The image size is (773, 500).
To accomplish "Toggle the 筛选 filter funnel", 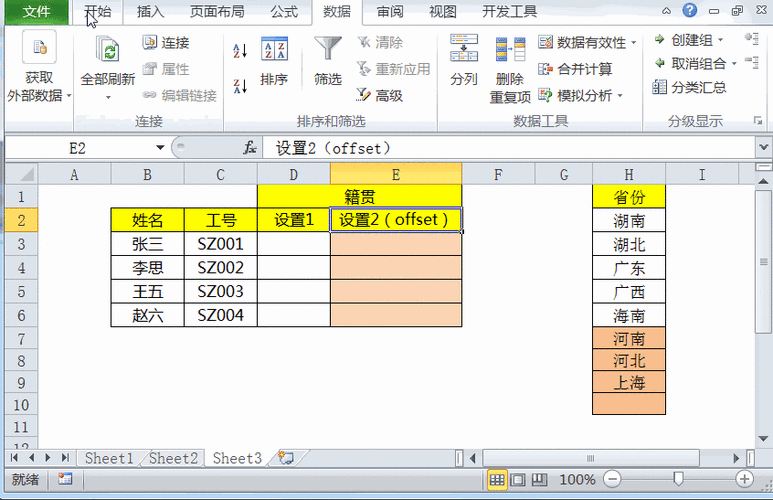I will click(328, 61).
